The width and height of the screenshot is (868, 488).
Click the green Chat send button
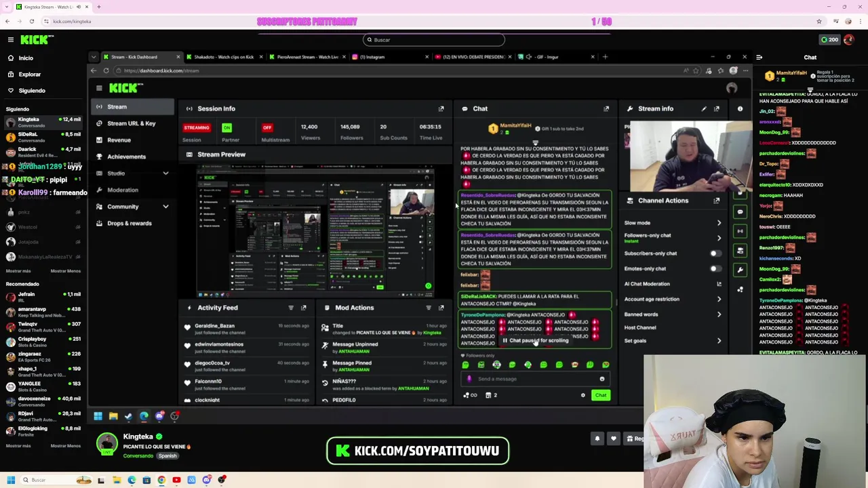click(601, 395)
